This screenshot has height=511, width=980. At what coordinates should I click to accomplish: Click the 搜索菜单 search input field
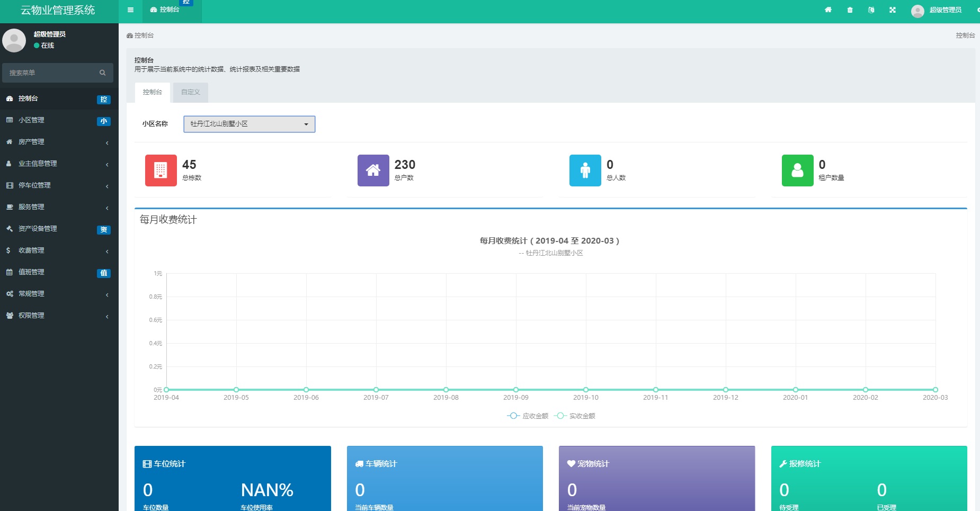click(x=50, y=73)
